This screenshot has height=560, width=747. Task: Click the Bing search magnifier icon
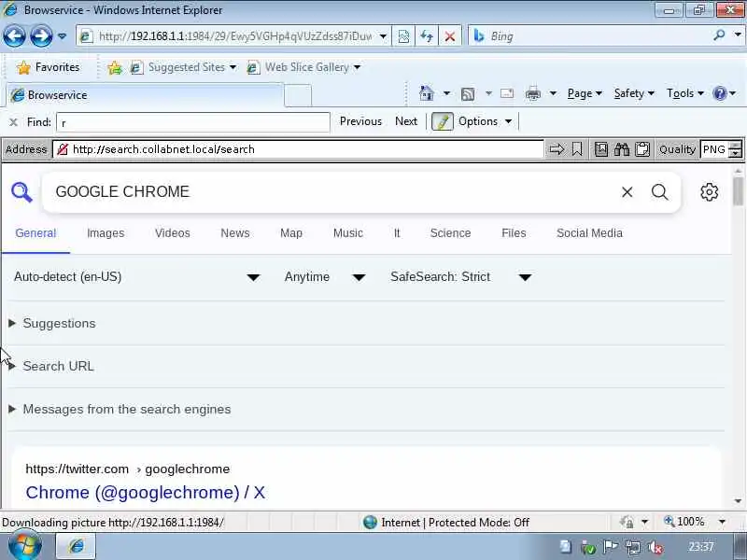(719, 35)
